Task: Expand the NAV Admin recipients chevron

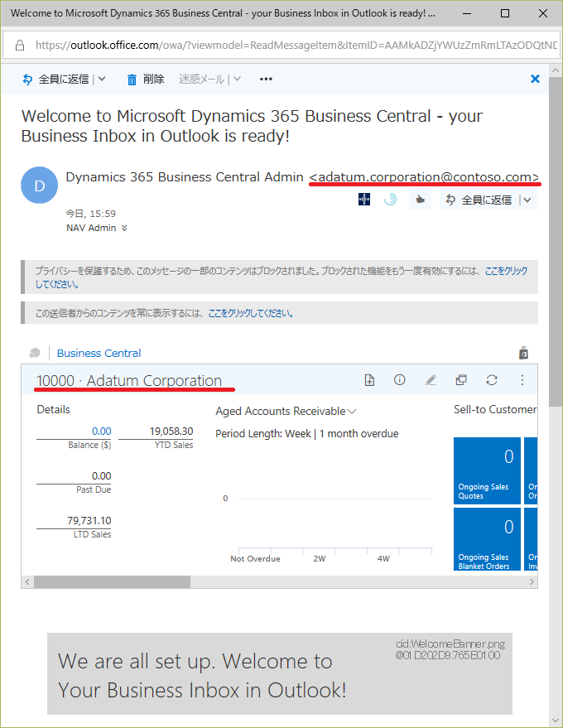Action: click(124, 228)
